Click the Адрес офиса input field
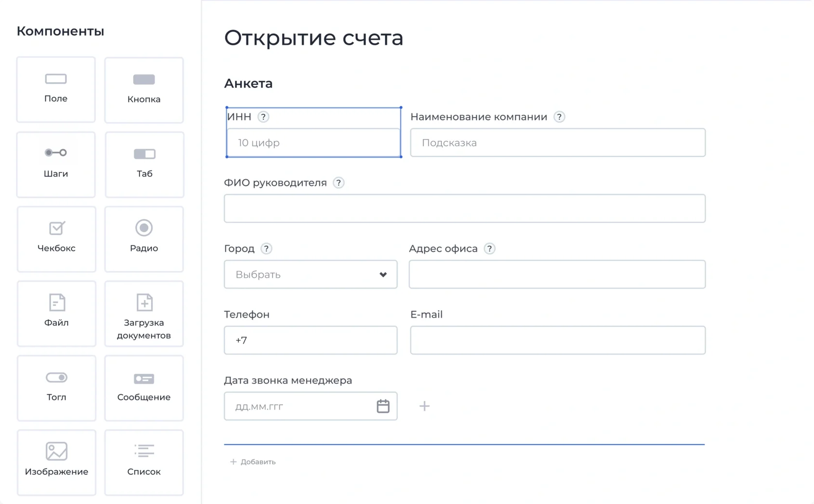Viewport: 814px width, 504px height. 557,275
